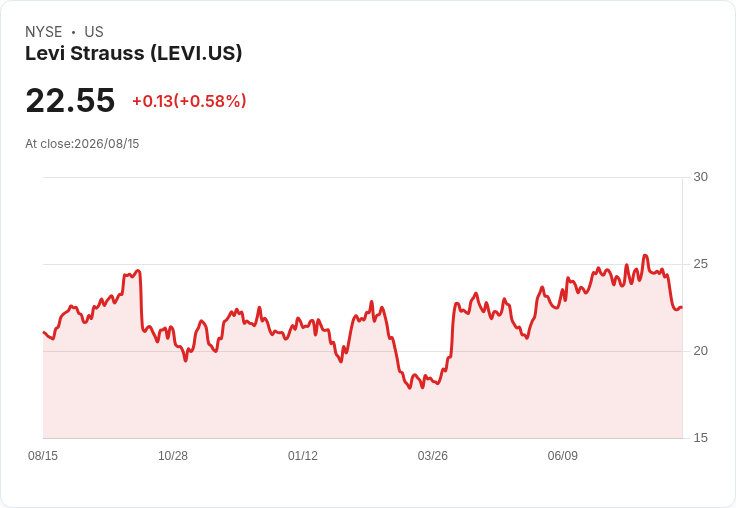Viewport: 736px width, 508px height.
Task: Click the 01/12 x-axis date label
Action: tap(303, 455)
